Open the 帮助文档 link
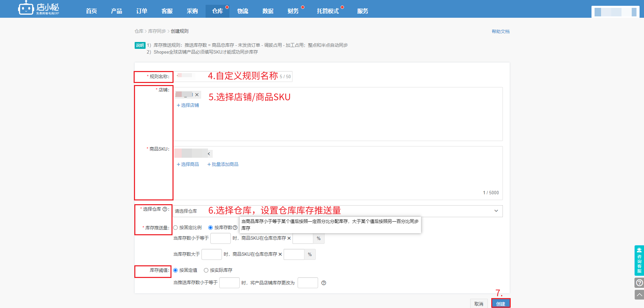 coord(500,31)
